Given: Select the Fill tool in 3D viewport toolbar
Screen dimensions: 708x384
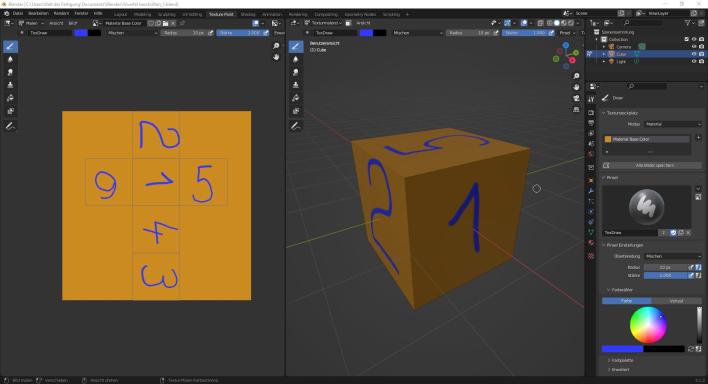Looking at the screenshot, I should (296, 98).
